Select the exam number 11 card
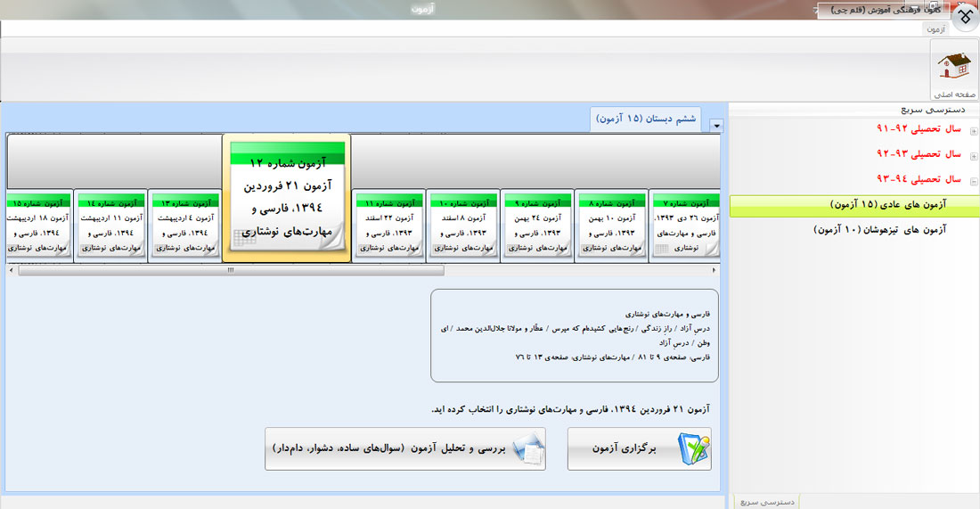The image size is (980, 509). point(388,223)
